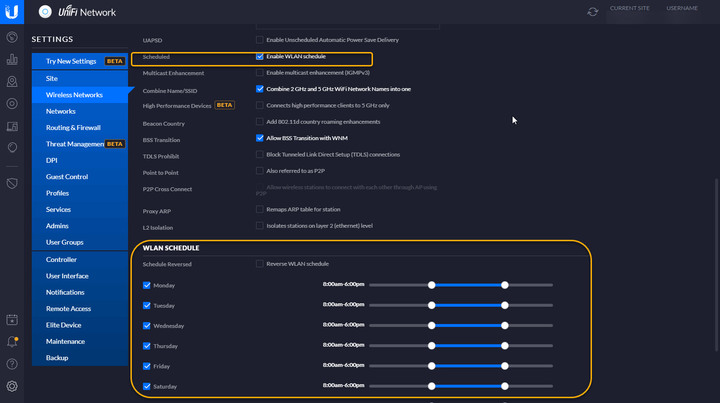
Task: Uncheck the Saturday schedule checkbox
Action: [x=146, y=386]
